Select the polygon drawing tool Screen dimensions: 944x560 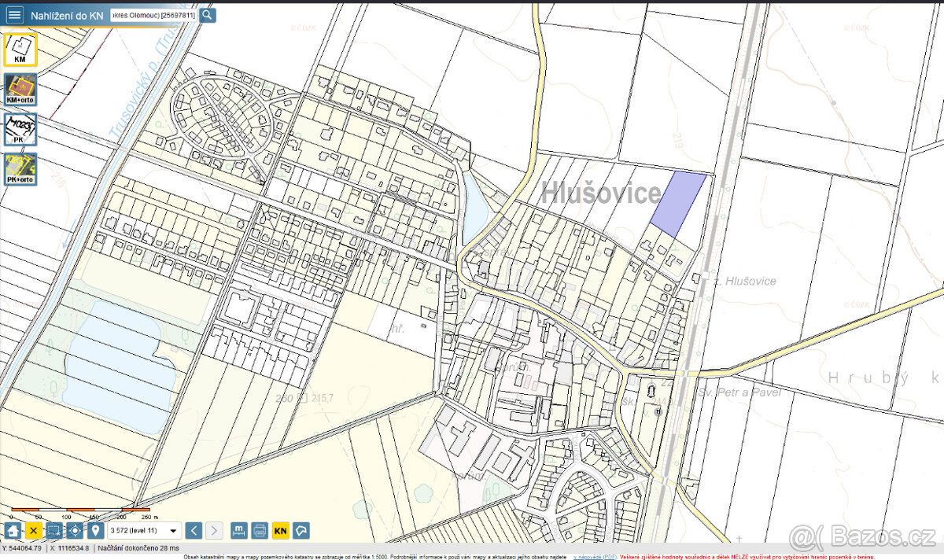coord(301,530)
